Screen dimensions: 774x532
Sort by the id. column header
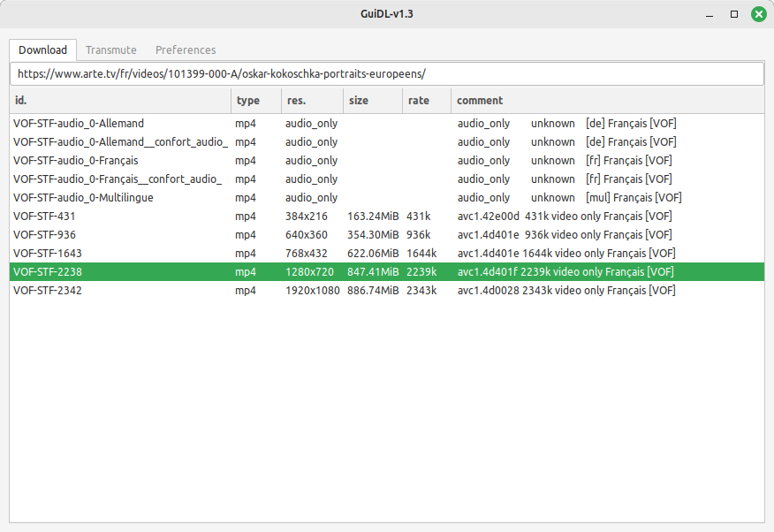click(x=120, y=101)
